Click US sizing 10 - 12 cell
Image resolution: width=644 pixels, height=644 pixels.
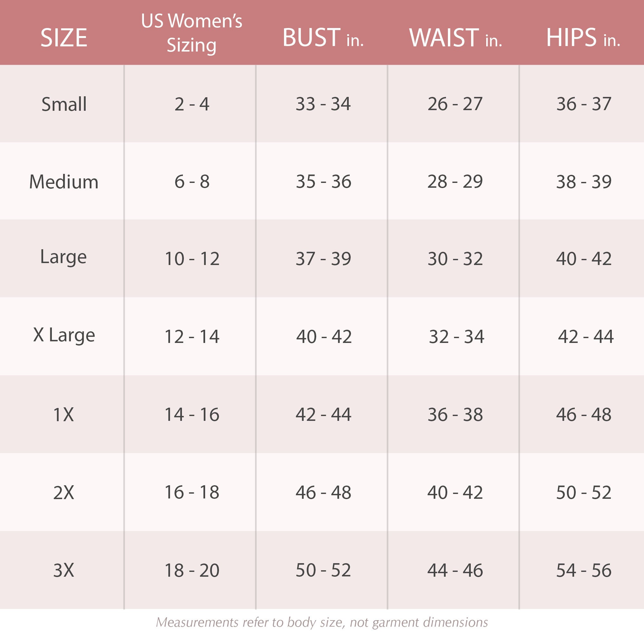coord(192,259)
